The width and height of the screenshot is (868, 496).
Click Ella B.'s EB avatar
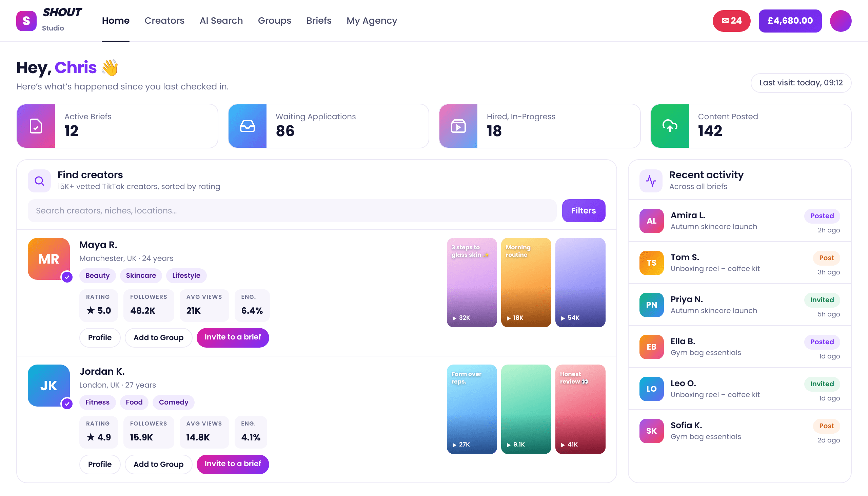[652, 347]
